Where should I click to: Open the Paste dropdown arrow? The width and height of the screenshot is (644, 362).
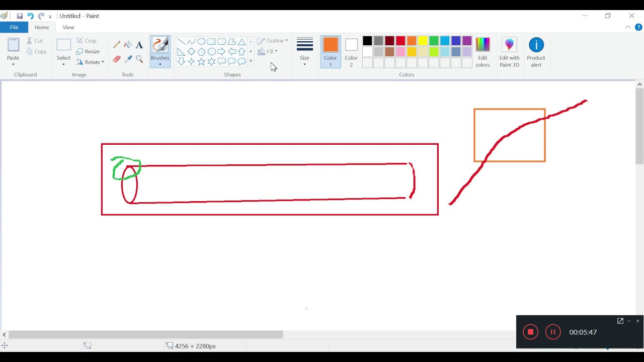(x=13, y=64)
